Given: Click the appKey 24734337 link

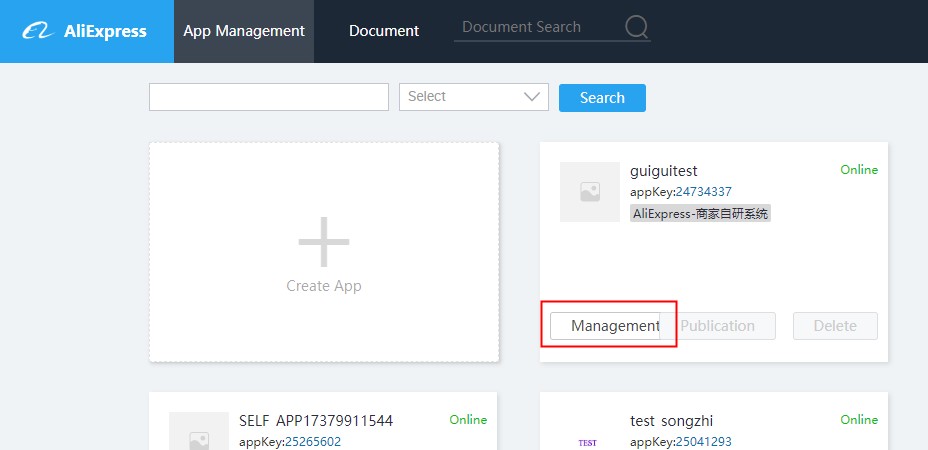Looking at the screenshot, I should [x=704, y=192].
